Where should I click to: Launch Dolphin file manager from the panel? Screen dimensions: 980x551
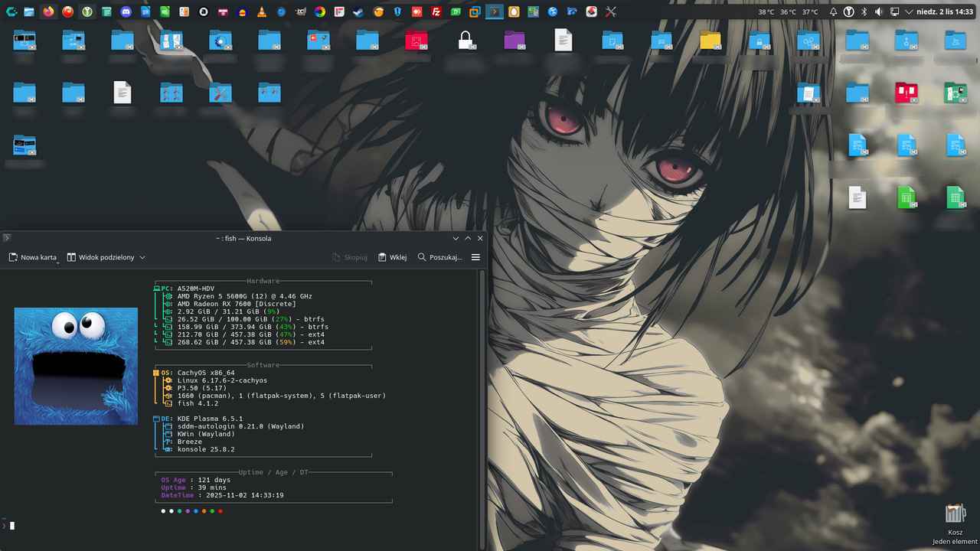point(29,12)
